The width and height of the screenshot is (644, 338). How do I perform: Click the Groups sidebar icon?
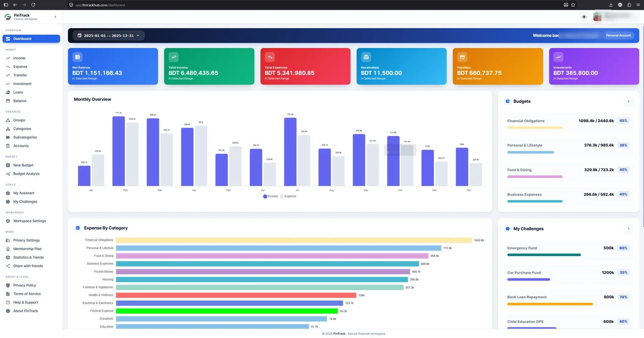point(8,120)
